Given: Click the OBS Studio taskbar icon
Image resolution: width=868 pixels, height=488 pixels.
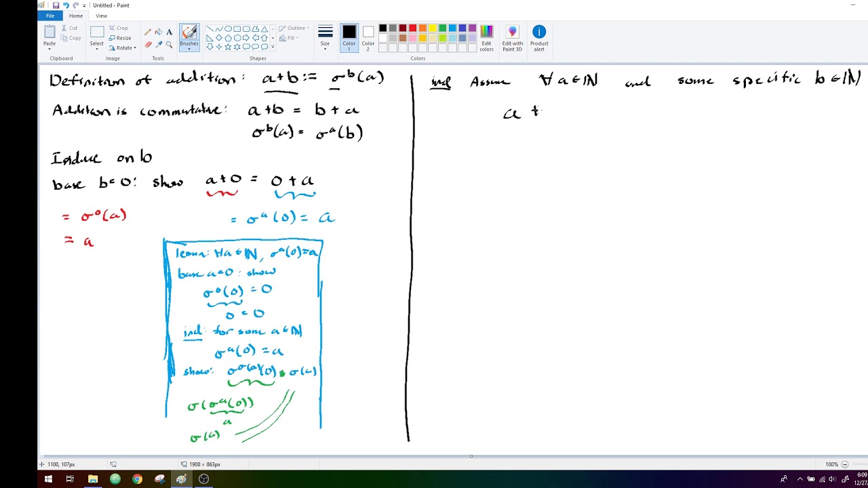Looking at the screenshot, I should coord(203,479).
